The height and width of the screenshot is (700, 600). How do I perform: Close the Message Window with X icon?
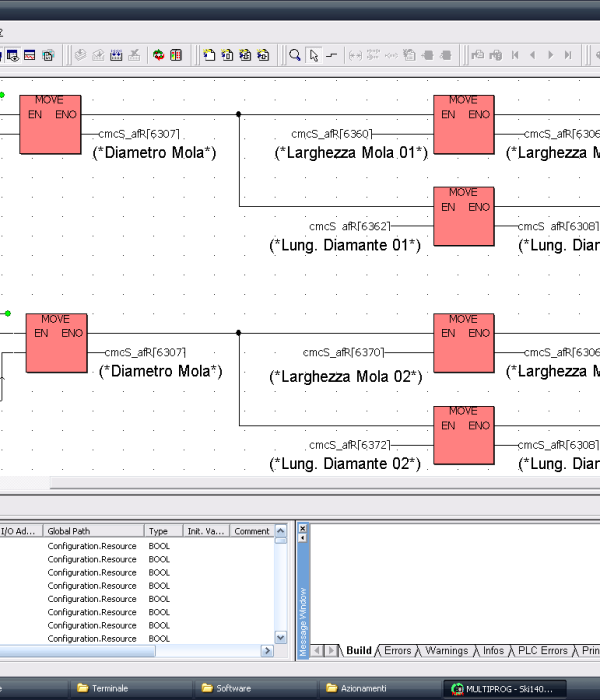click(x=303, y=528)
